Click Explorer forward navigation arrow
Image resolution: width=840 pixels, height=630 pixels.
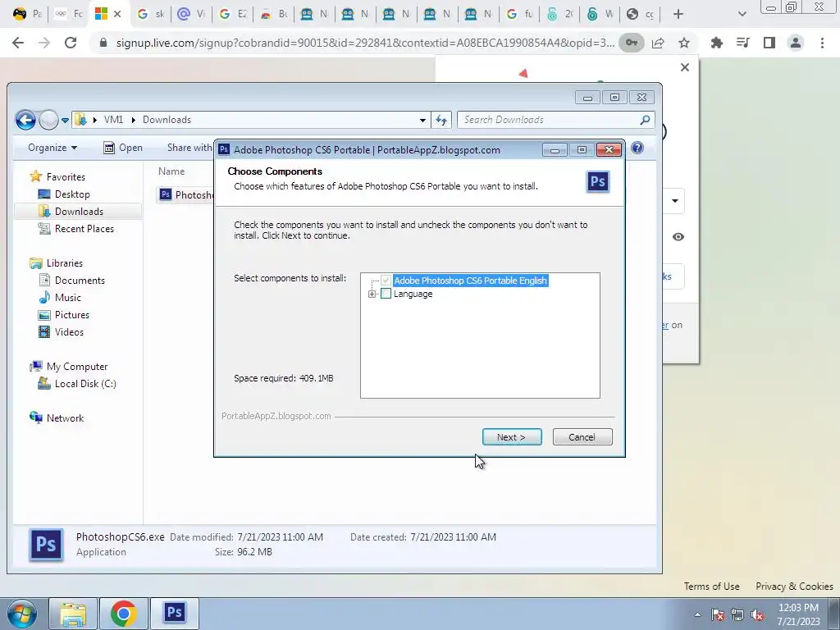48,120
